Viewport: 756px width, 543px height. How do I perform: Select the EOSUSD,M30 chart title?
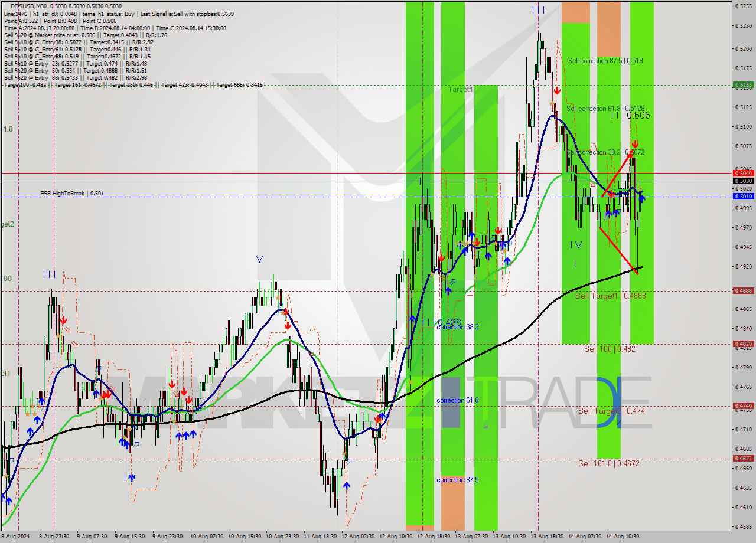coord(31,6)
